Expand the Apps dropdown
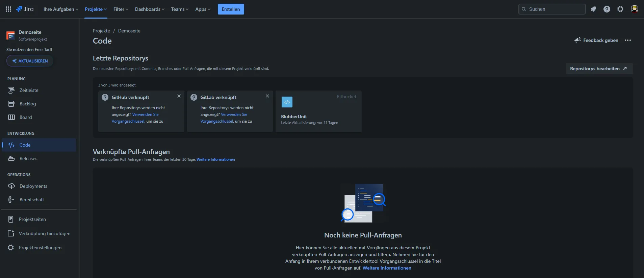The image size is (644, 278). [x=203, y=9]
